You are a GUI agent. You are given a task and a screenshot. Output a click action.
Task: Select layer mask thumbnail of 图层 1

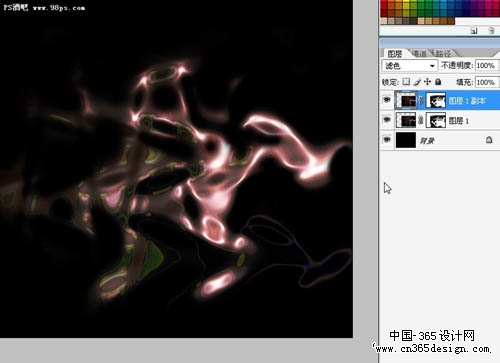pyautogui.click(x=436, y=120)
